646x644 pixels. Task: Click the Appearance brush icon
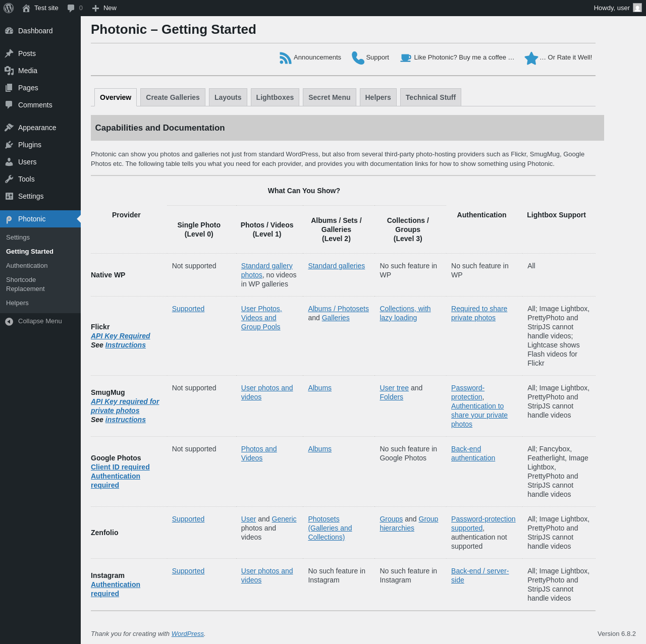pos(9,128)
